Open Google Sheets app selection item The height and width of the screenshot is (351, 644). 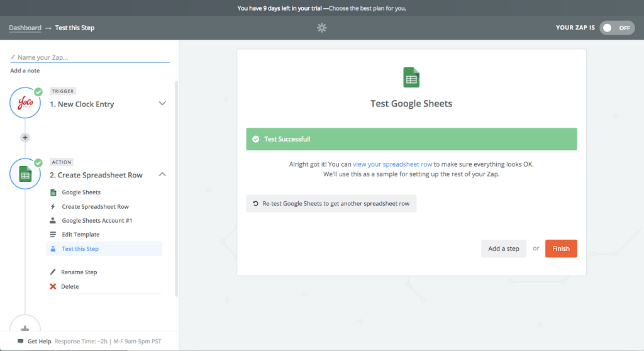81,192
